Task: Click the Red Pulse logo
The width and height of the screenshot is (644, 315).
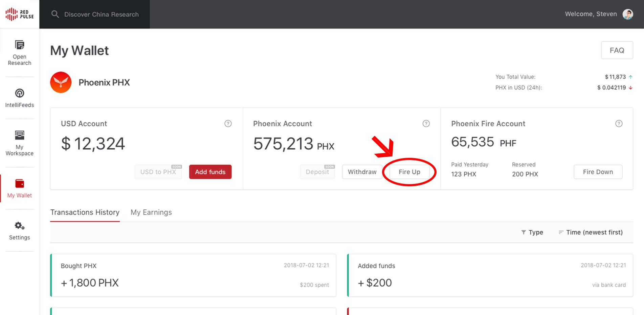Action: 20,14
